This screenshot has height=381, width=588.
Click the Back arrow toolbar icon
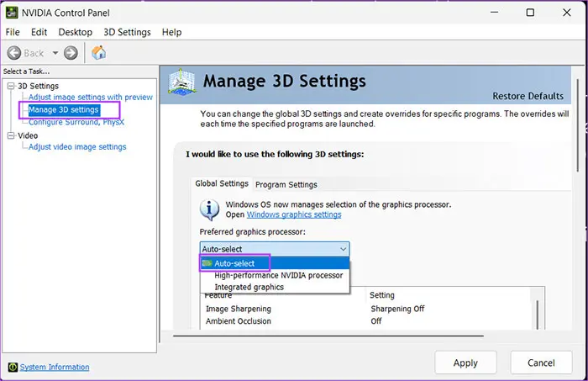(14, 52)
